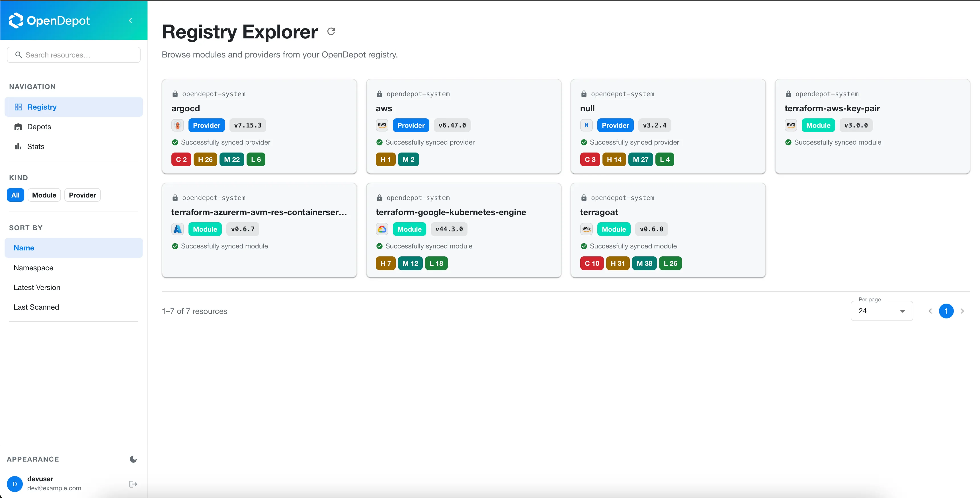The height and width of the screenshot is (498, 980).
Task: Click aws logo on terraform-aws-key-pair card
Action: coord(791,125)
